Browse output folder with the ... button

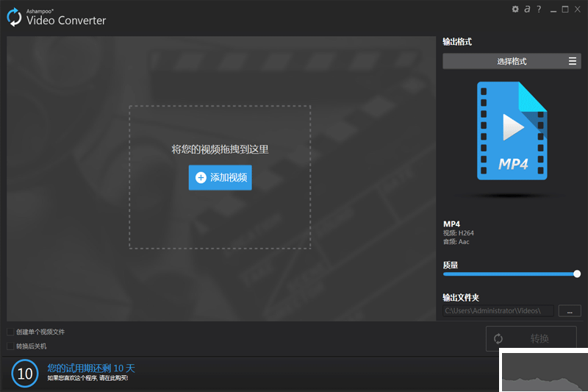coord(570,310)
